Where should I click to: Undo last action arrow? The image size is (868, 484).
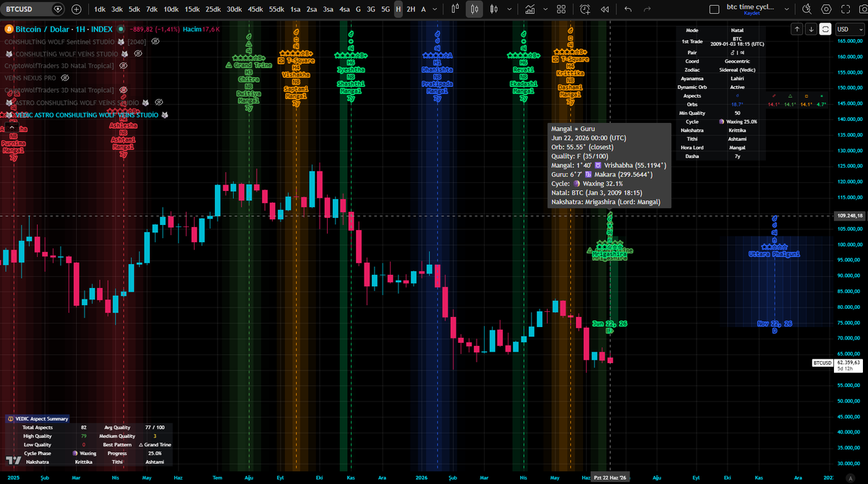pyautogui.click(x=628, y=9)
